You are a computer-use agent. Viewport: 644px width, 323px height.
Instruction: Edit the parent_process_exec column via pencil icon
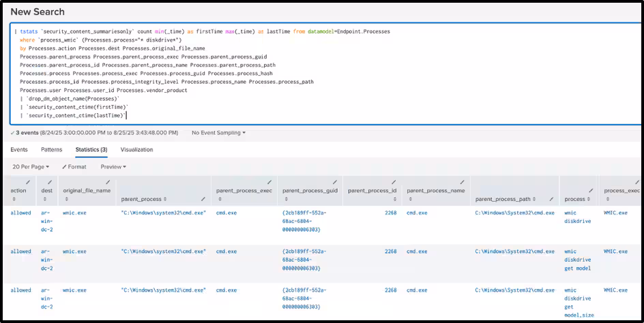click(269, 182)
